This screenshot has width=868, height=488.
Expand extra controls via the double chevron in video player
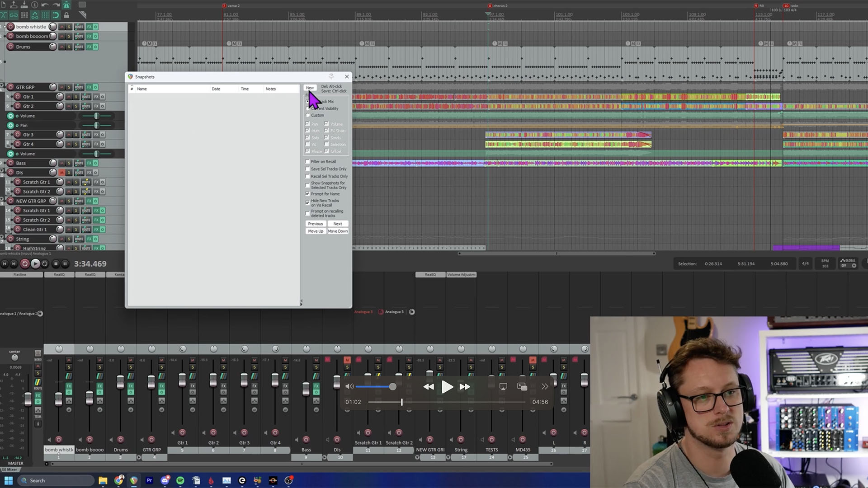tap(545, 386)
